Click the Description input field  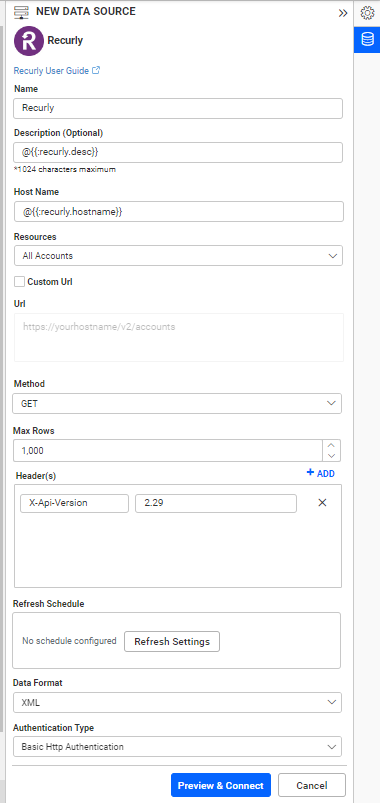[x=178, y=153]
